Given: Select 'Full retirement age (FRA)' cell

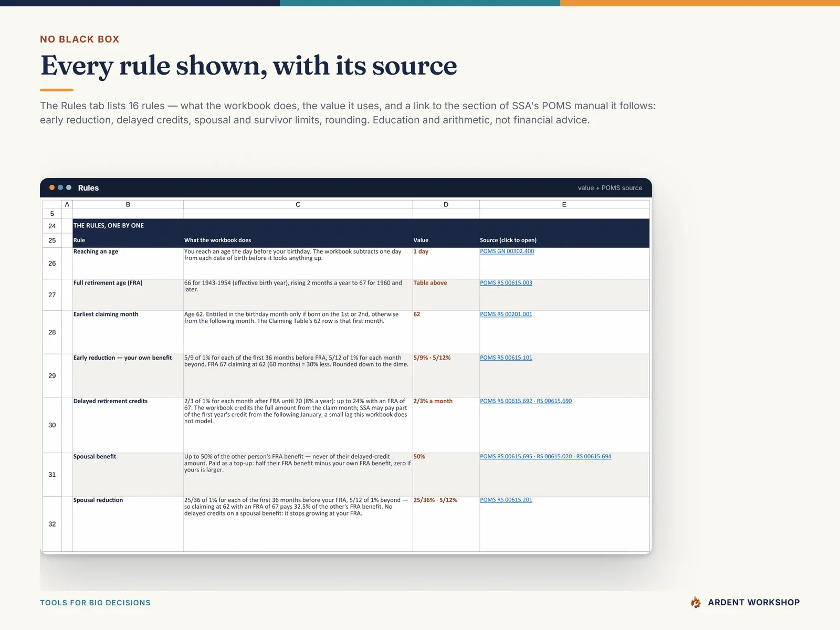Looking at the screenshot, I should click(128, 295).
